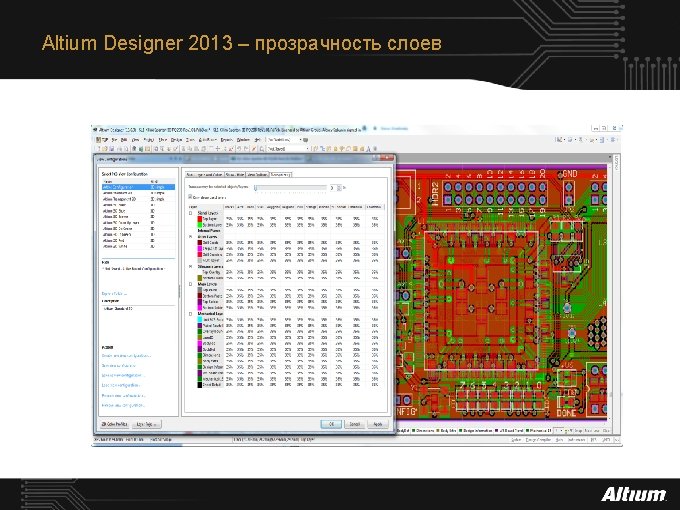Click the black last mechanical layer swatch
This screenshot has height=510, width=680.
tap(200, 385)
